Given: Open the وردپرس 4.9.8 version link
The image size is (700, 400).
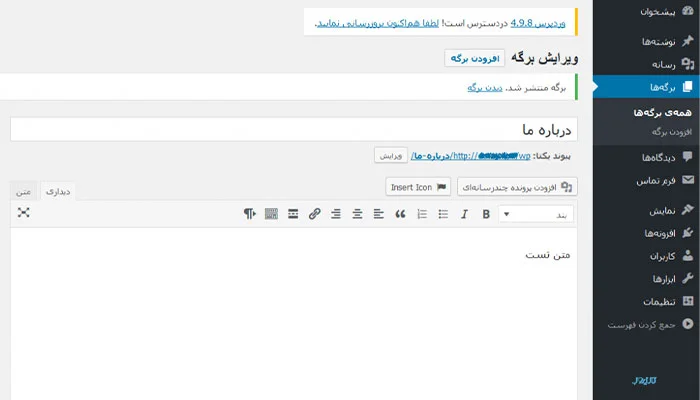Looking at the screenshot, I should (538, 23).
